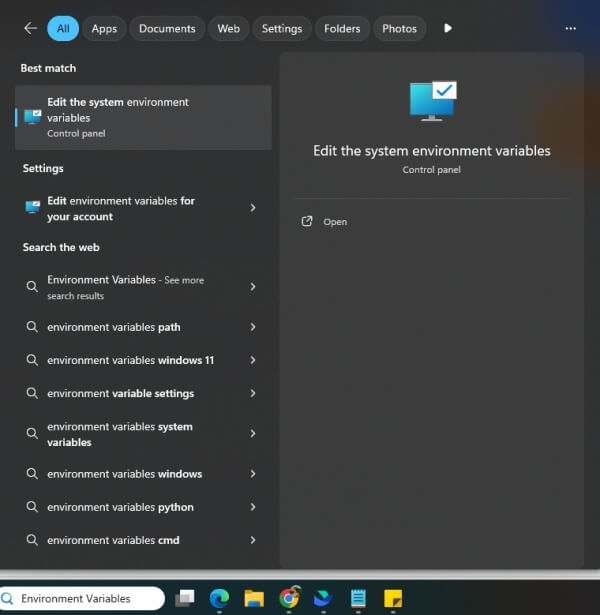The height and width of the screenshot is (615, 600).
Task: Click the Open external-link icon
Action: (307, 222)
